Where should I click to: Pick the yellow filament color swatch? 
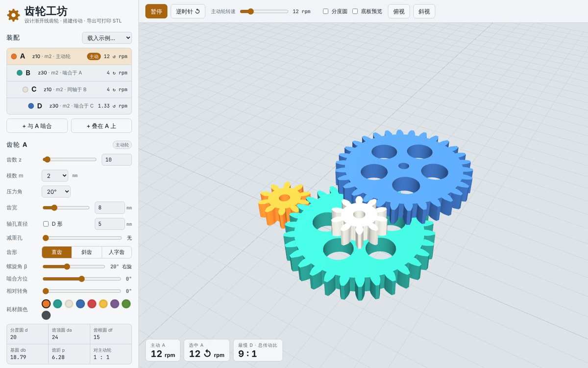[103, 304]
